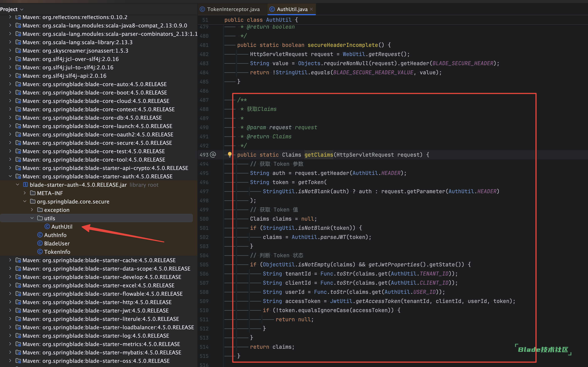The height and width of the screenshot is (367, 588).
Task: Click the TokenInterceptor.java tab class icon
Action: click(x=202, y=9)
